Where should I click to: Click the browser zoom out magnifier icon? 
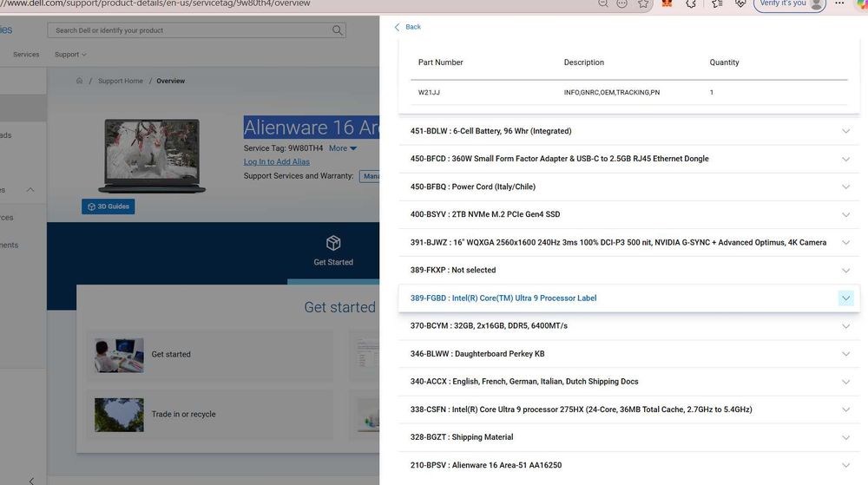(603, 3)
